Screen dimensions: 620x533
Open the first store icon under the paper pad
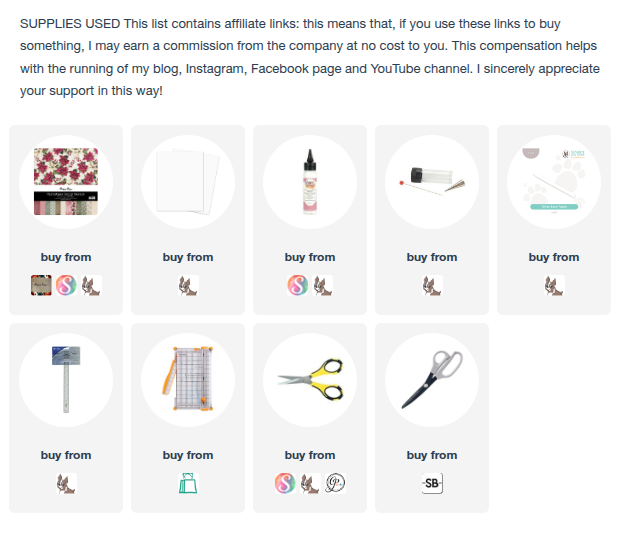(41, 286)
